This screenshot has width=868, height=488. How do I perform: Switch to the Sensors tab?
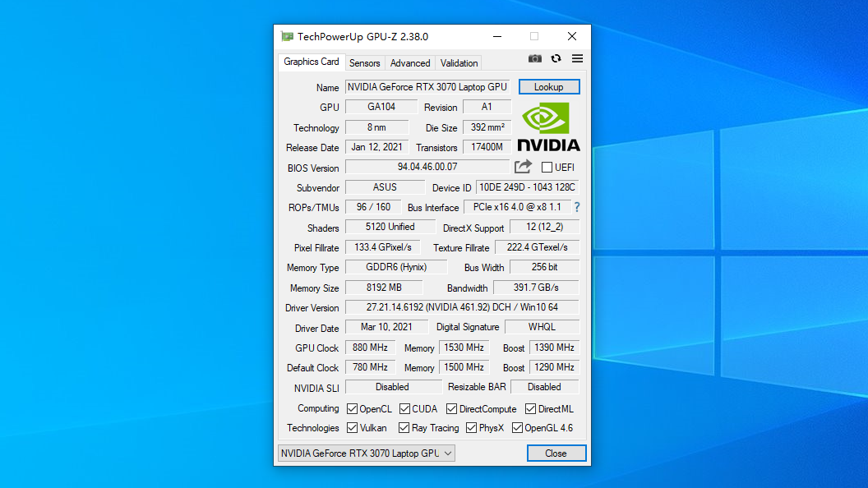(x=364, y=63)
